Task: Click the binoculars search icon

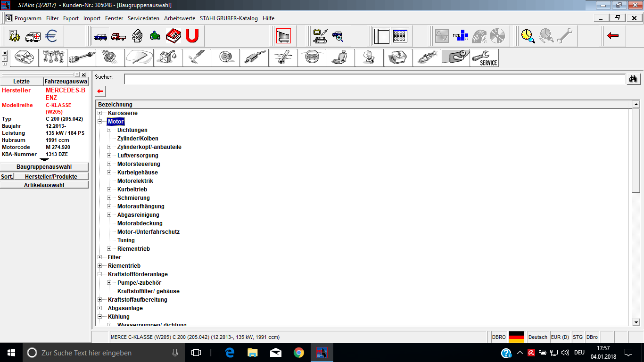Action: [x=633, y=79]
